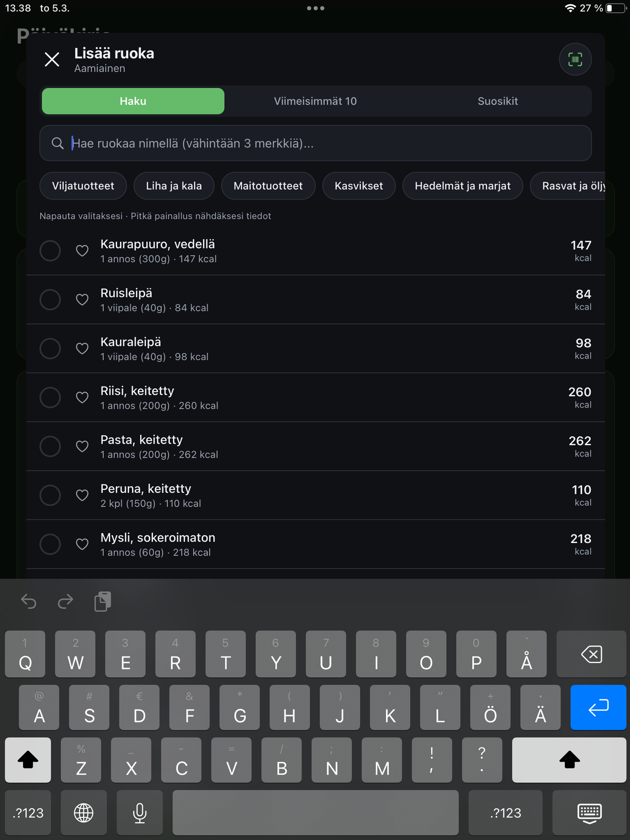
Task: Tap the right shift key
Action: pyautogui.click(x=569, y=760)
